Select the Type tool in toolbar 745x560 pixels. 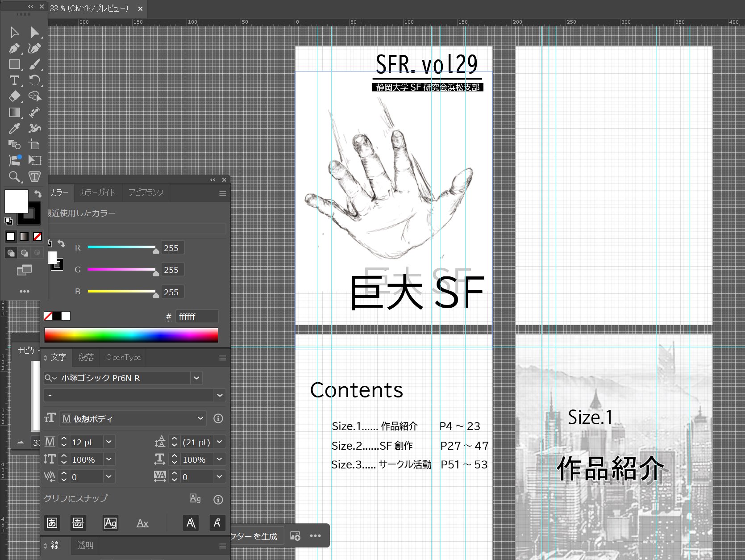[14, 80]
